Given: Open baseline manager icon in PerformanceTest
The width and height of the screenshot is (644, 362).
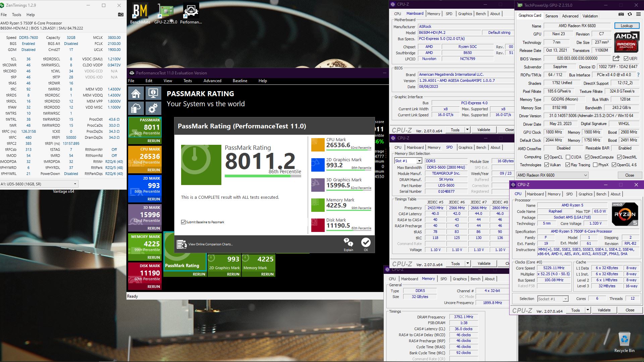Looking at the screenshot, I should 136,108.
